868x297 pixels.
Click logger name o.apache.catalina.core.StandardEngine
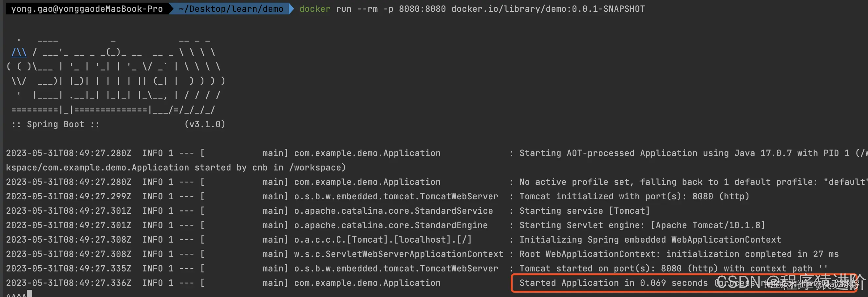[x=391, y=225]
